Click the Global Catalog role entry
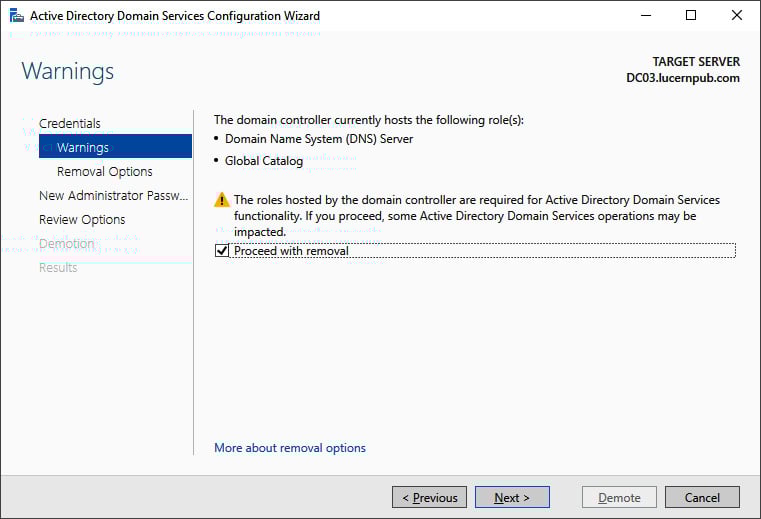Screen dimensions: 761x519 264,161
